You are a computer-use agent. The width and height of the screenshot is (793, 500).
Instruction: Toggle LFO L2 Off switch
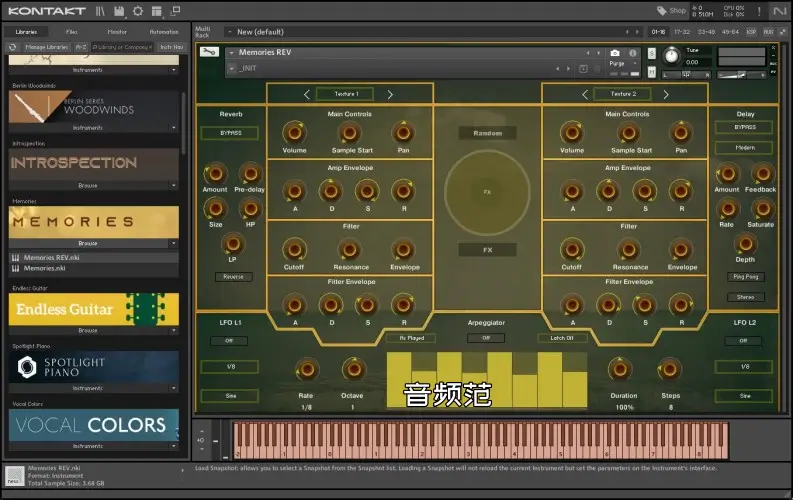[x=743, y=341]
